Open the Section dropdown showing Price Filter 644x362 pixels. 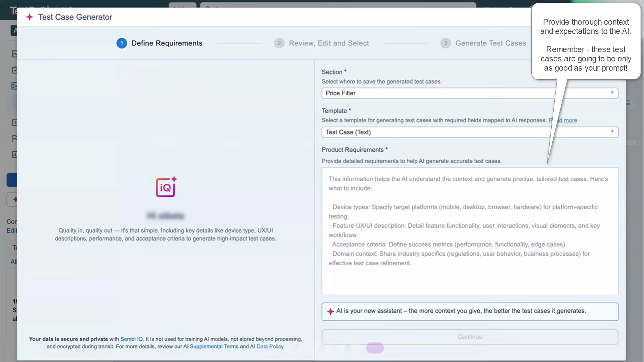pos(469,93)
